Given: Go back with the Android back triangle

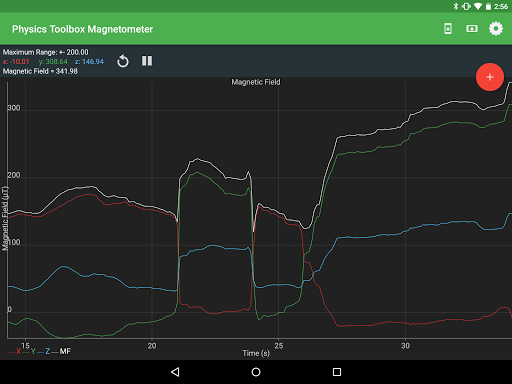Looking at the screenshot, I should point(175,372).
